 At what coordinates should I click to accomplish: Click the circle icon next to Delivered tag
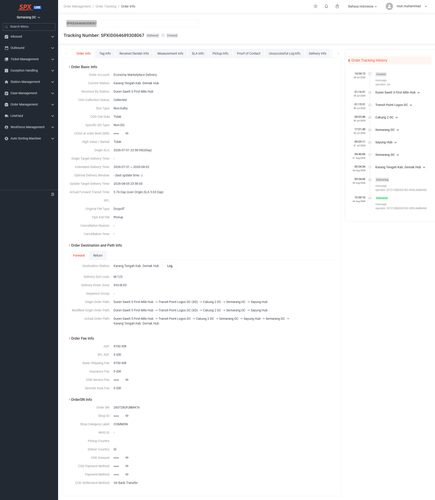[163, 35]
